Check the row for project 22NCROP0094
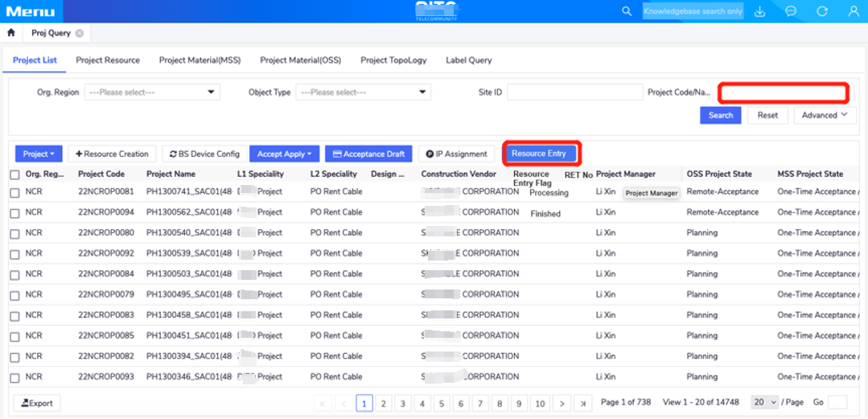The height and width of the screenshot is (419, 868). coord(15,213)
